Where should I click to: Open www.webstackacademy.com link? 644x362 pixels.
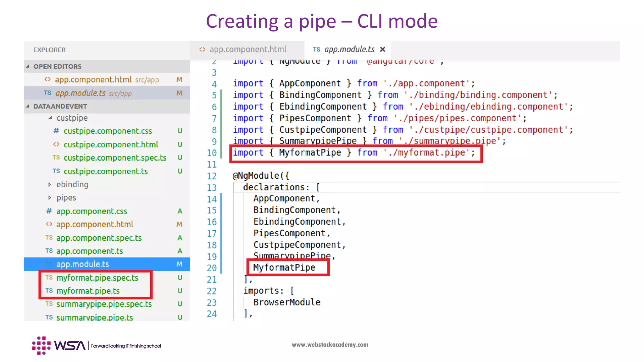pos(330,345)
